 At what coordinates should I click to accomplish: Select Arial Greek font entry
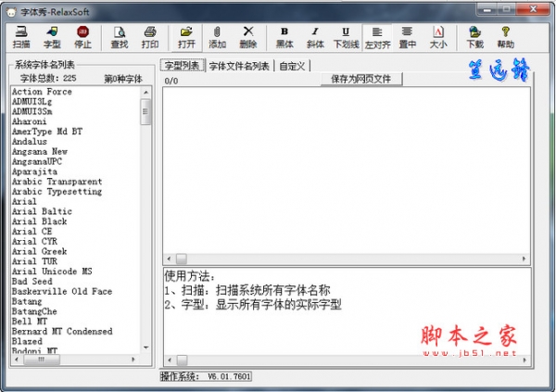tap(40, 251)
